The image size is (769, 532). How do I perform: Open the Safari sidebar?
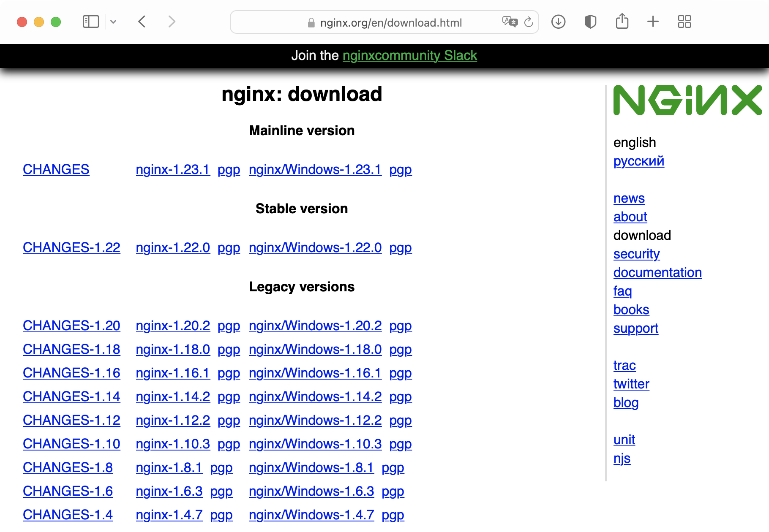(90, 21)
